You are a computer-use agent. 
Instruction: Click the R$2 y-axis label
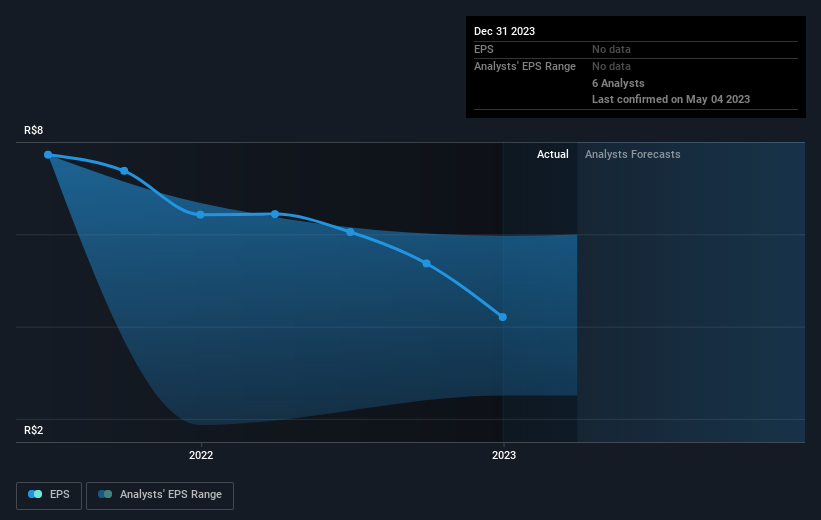click(34, 430)
